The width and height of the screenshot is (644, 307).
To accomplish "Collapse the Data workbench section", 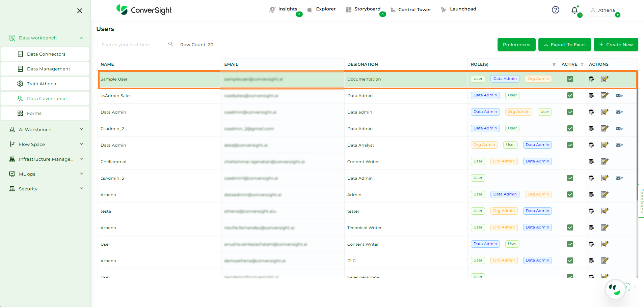I will click(x=81, y=38).
